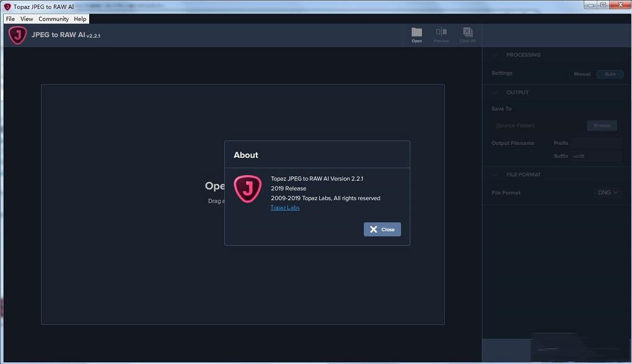
Task: Open the Help menu
Action: pos(80,19)
